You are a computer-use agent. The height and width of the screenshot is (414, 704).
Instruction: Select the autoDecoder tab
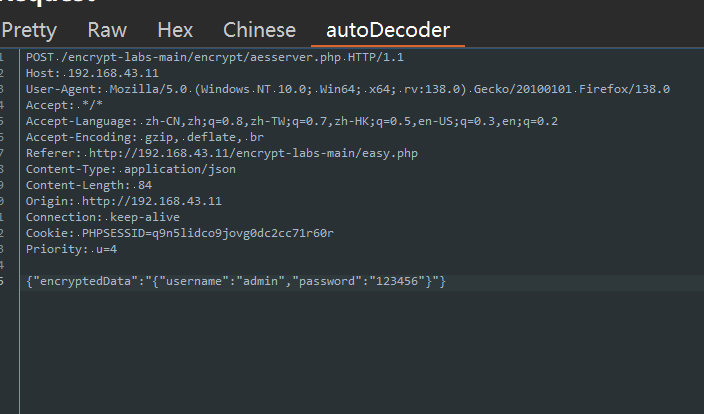388,31
